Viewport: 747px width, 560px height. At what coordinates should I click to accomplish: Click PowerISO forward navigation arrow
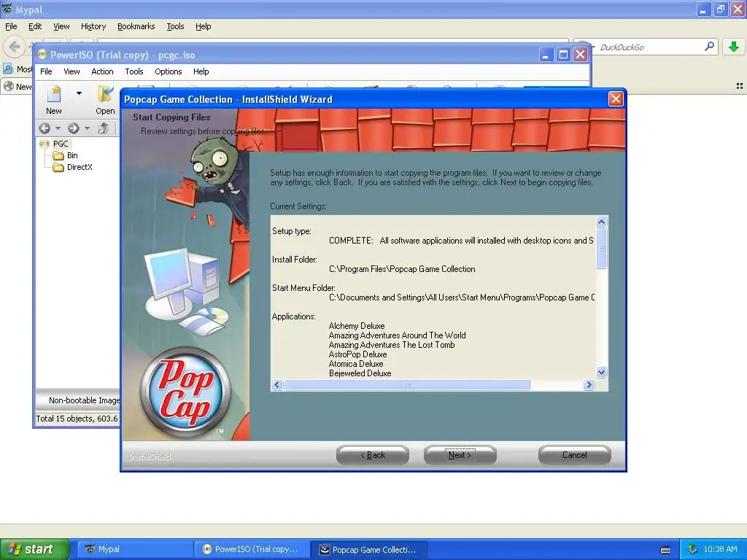pos(74,128)
